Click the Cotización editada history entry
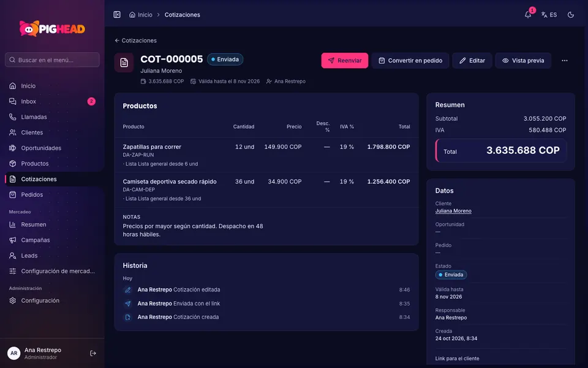 tap(266, 290)
